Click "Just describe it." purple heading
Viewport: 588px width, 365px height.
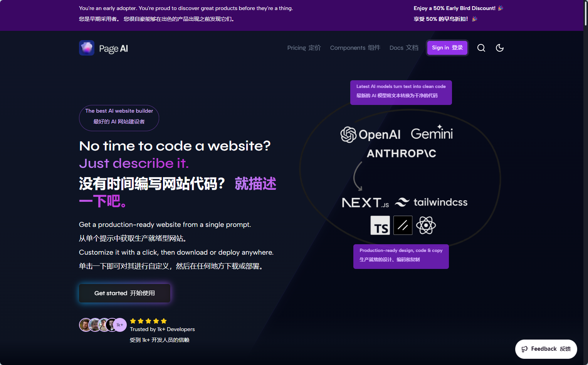tap(134, 163)
